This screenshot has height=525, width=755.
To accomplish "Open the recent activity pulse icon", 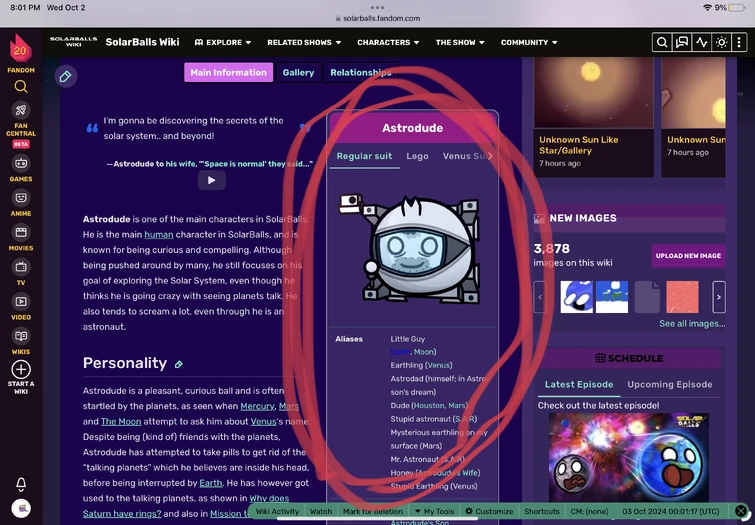I will [702, 42].
